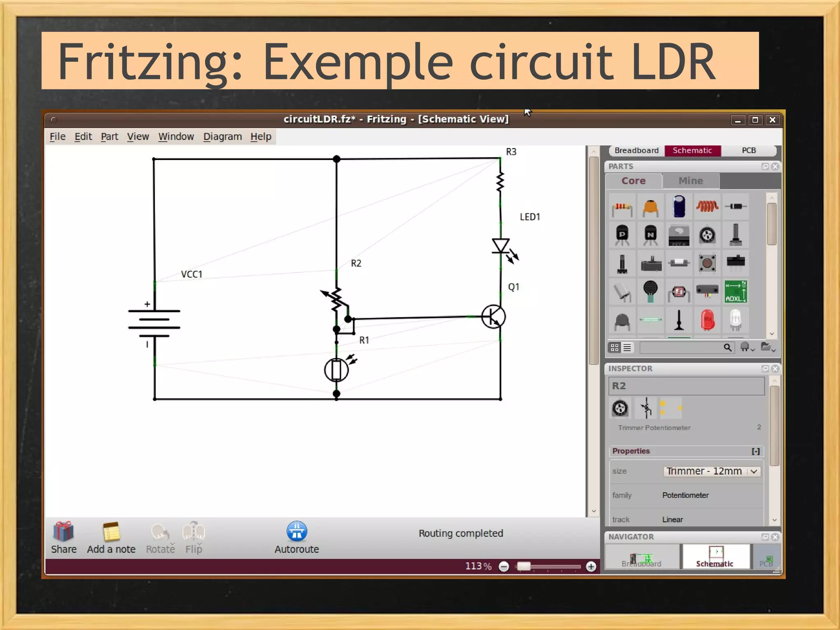Screen dimensions: 840x630
Task: Click the Navigator Breadboard thumbnail
Action: point(641,557)
